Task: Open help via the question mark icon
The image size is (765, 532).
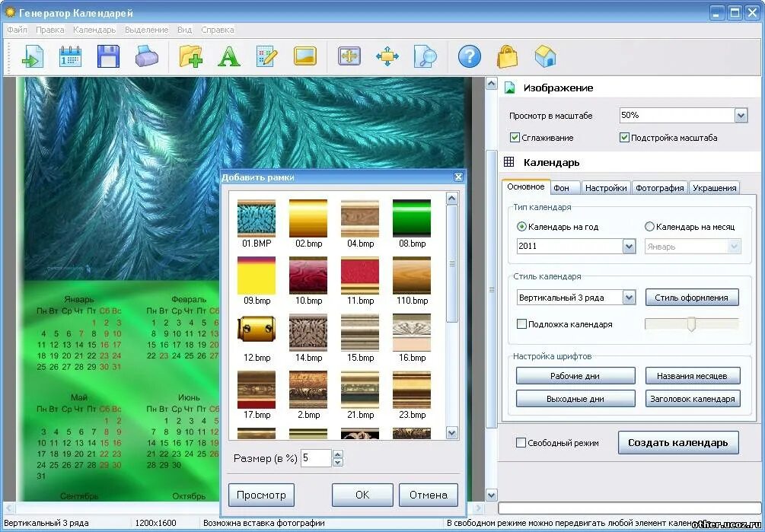Action: click(x=470, y=56)
